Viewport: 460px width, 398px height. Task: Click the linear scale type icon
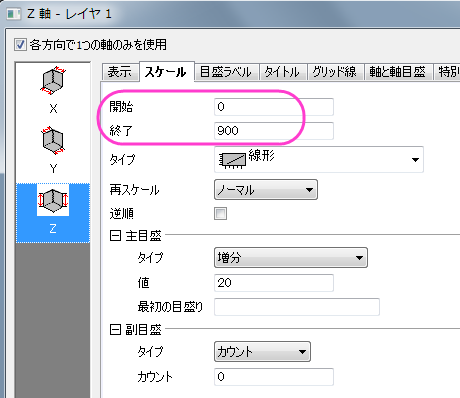click(x=232, y=160)
